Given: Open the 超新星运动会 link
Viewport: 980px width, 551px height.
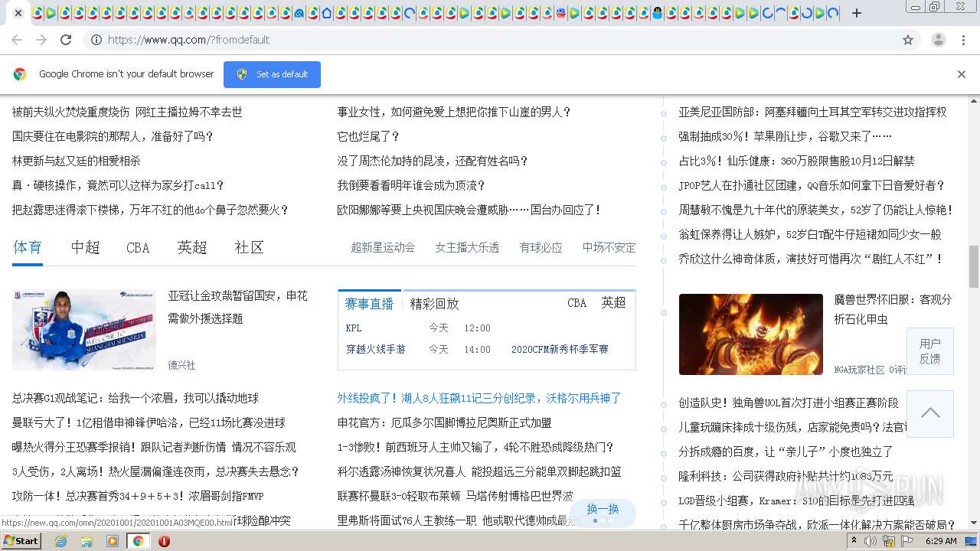Looking at the screenshot, I should click(x=383, y=248).
